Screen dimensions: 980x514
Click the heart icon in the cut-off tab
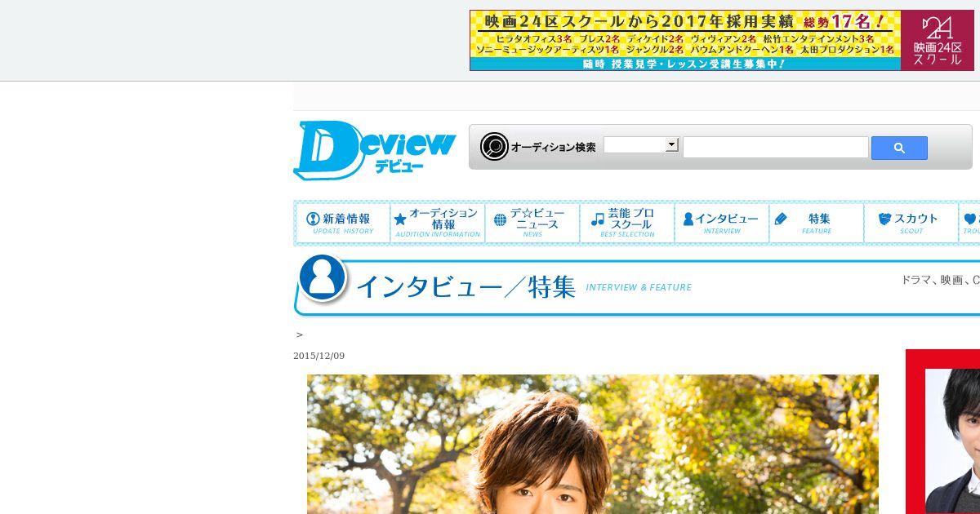pos(970,219)
